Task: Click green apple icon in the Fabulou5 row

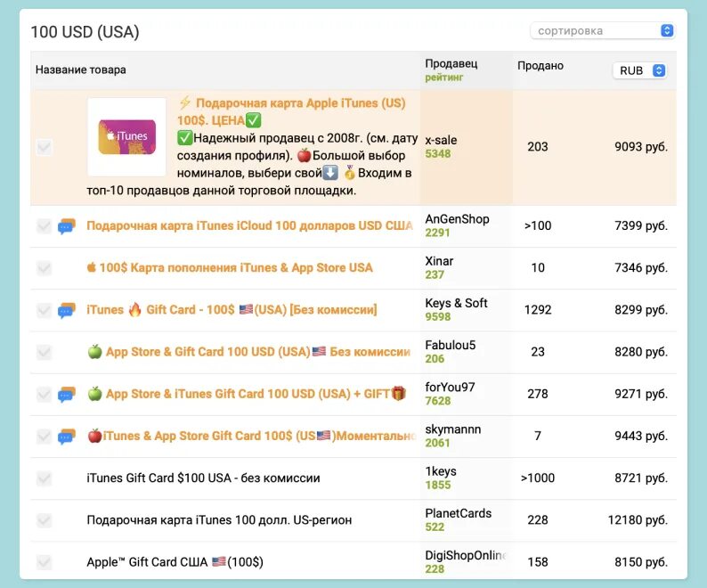Action: pos(94,352)
